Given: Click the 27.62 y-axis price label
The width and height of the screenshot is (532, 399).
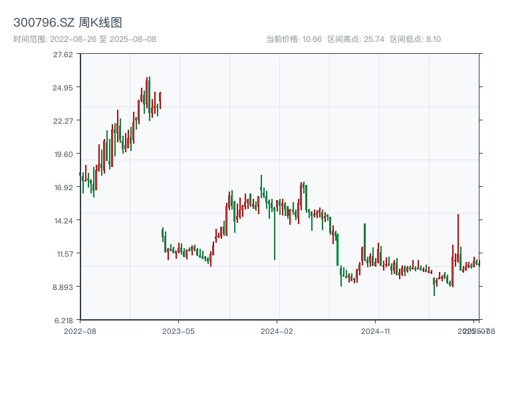Looking at the screenshot, I should 64,54.
